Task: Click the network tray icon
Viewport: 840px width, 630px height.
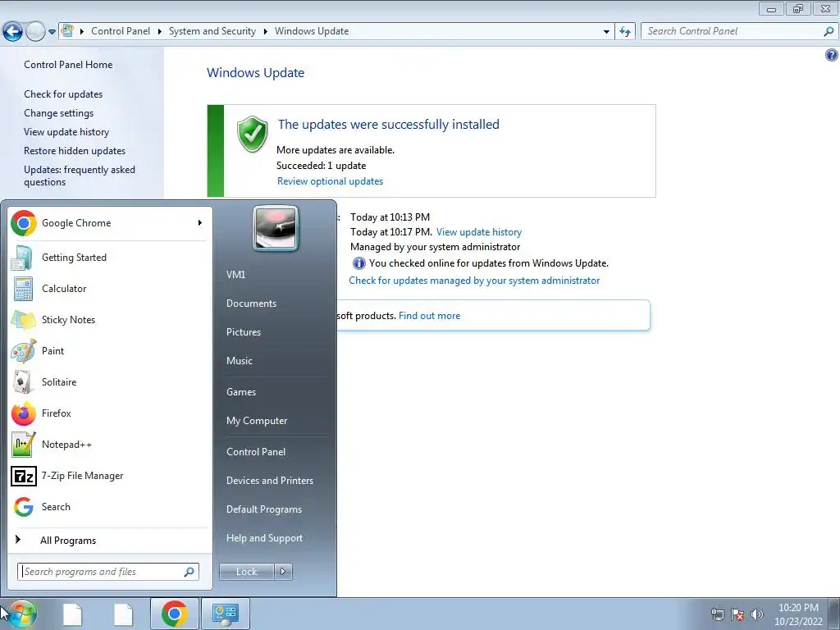Action: click(x=717, y=614)
